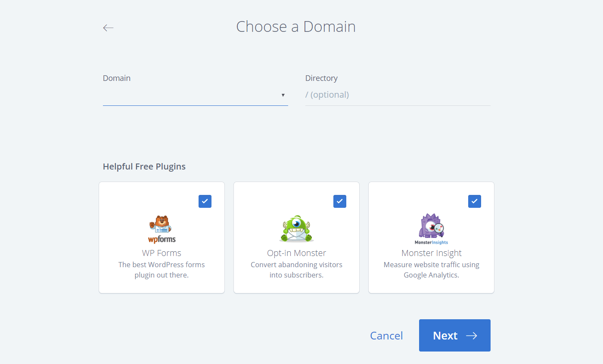Screen dimensions: 603x364
Task: Focus the Directory optional input field
Action: pyautogui.click(x=398, y=95)
